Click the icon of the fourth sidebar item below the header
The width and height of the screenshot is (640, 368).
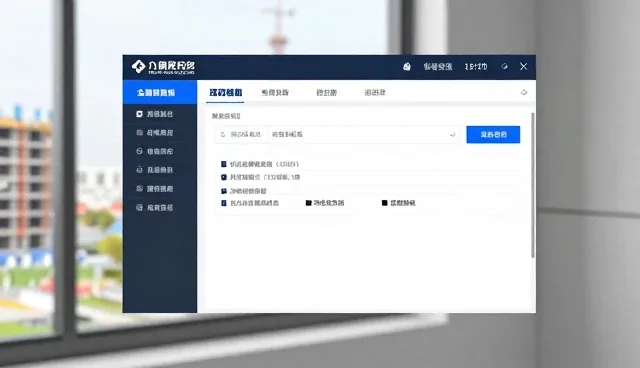point(139,170)
